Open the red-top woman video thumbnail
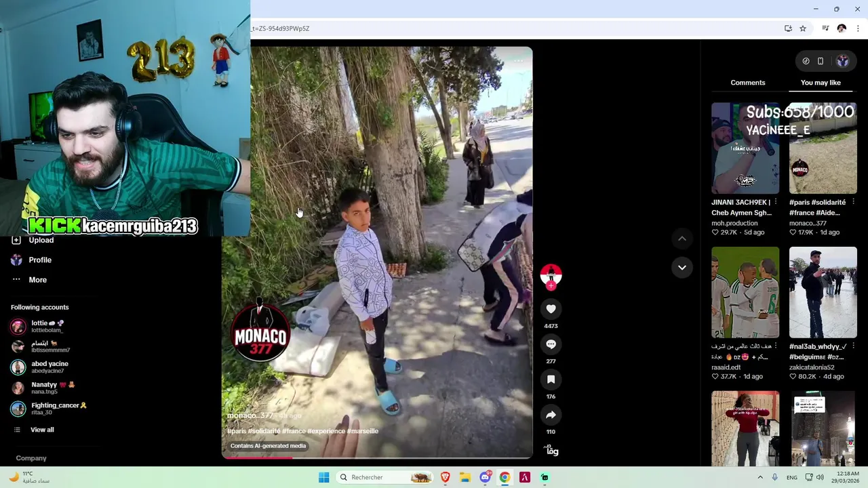Viewport: 868px width, 488px height. [x=745, y=428]
